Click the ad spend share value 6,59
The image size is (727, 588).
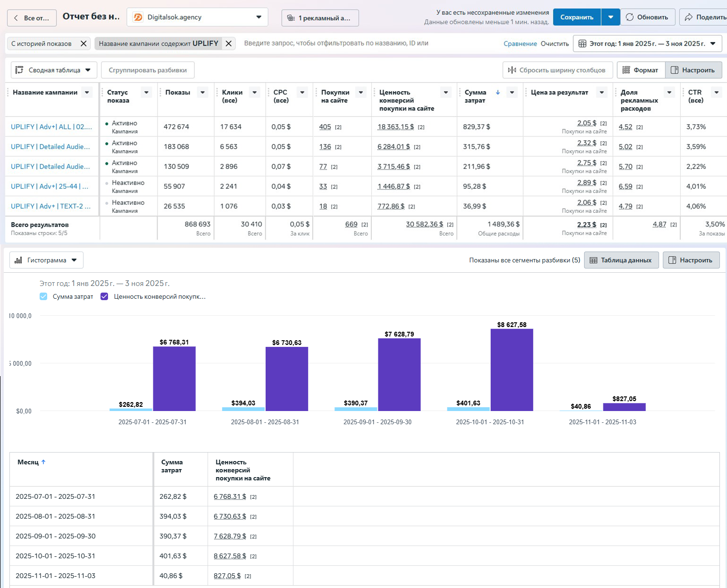coord(626,186)
